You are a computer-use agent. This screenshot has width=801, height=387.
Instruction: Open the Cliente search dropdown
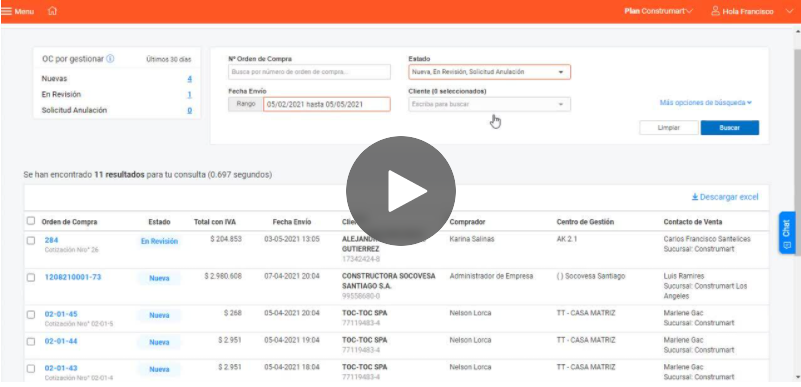coord(489,104)
